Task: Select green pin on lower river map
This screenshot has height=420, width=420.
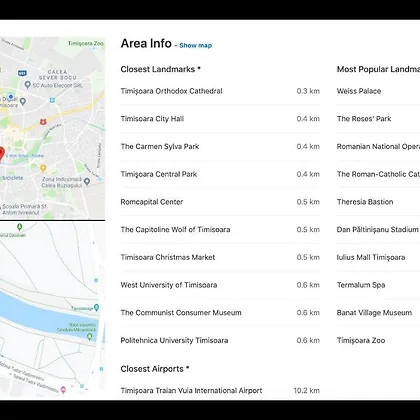Action: coord(89,336)
